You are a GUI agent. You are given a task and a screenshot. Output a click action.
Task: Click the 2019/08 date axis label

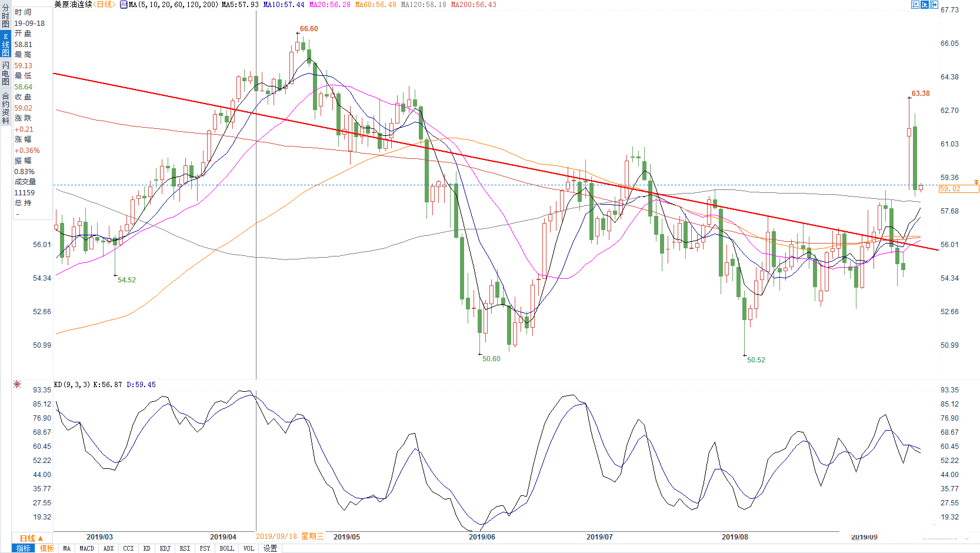coord(735,537)
